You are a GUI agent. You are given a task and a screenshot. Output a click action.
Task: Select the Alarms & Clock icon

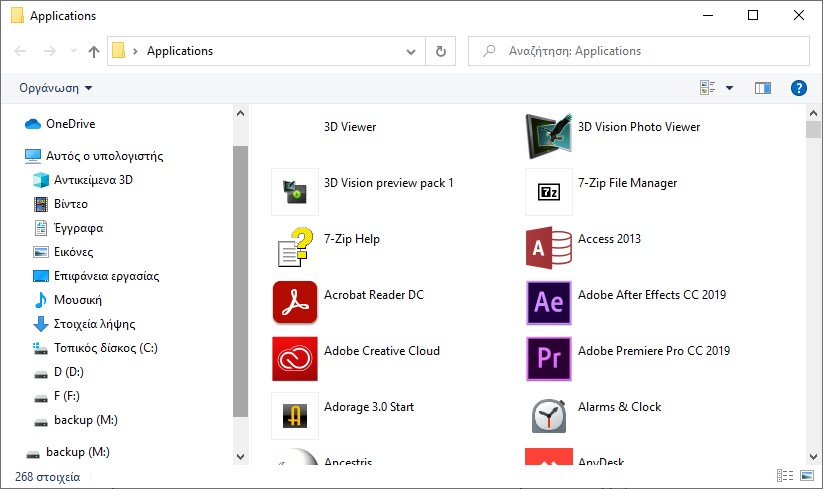pyautogui.click(x=548, y=416)
